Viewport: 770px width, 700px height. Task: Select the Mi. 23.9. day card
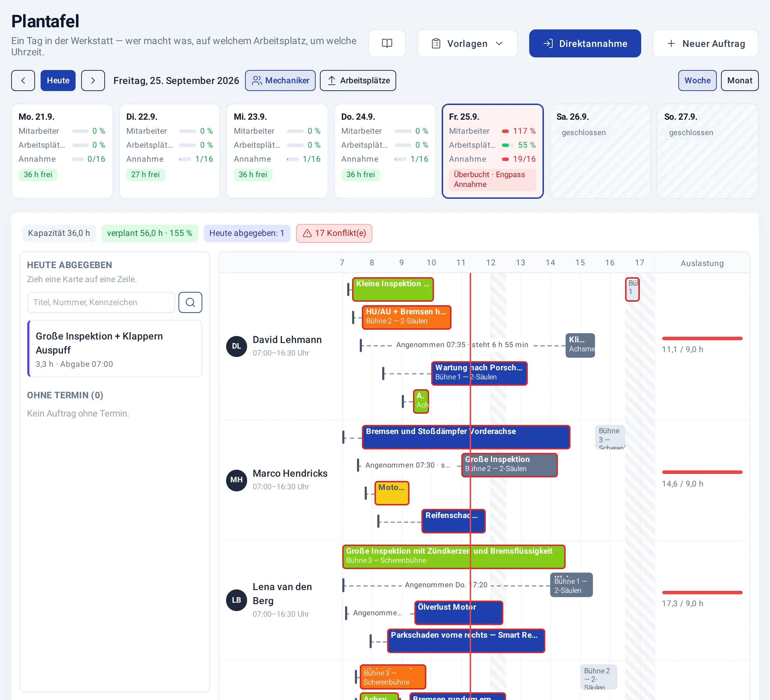pos(277,151)
